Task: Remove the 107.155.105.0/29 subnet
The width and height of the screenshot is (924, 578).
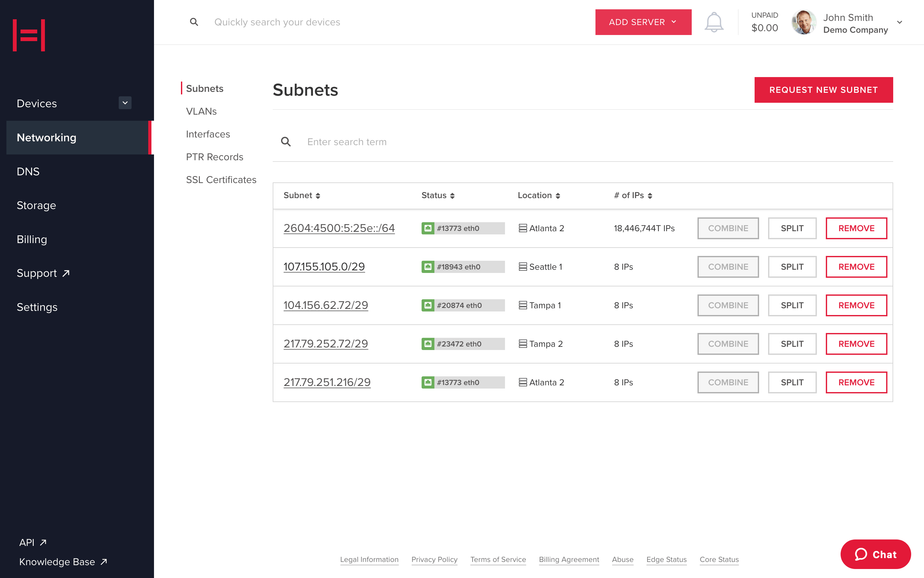Action: pyautogui.click(x=856, y=267)
